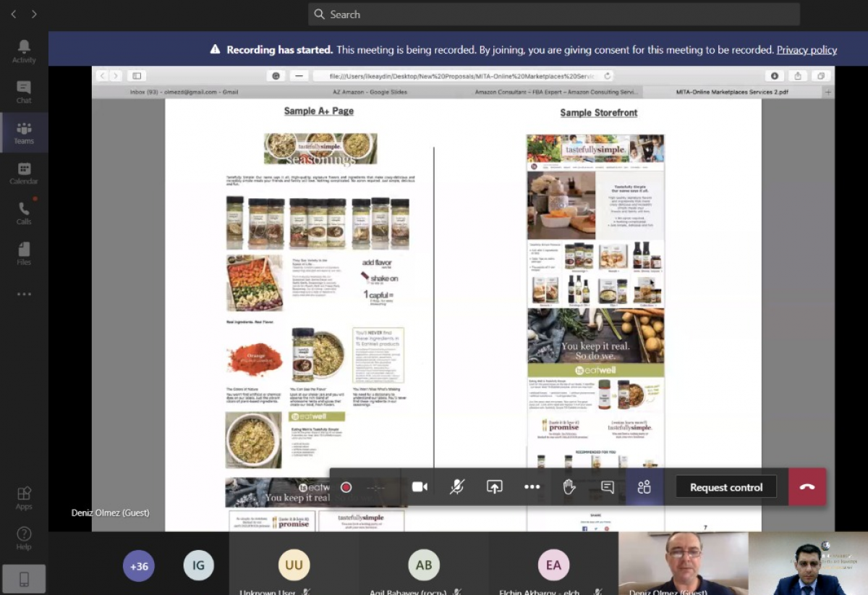Image resolution: width=868 pixels, height=595 pixels.
Task: Toggle the camera on or off
Action: pos(420,487)
